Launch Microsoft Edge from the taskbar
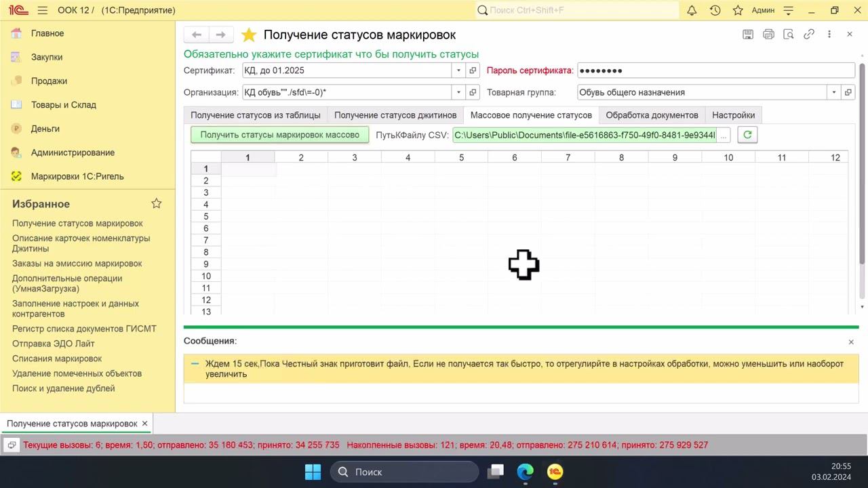Screen dimensions: 868x488 click(x=526, y=472)
